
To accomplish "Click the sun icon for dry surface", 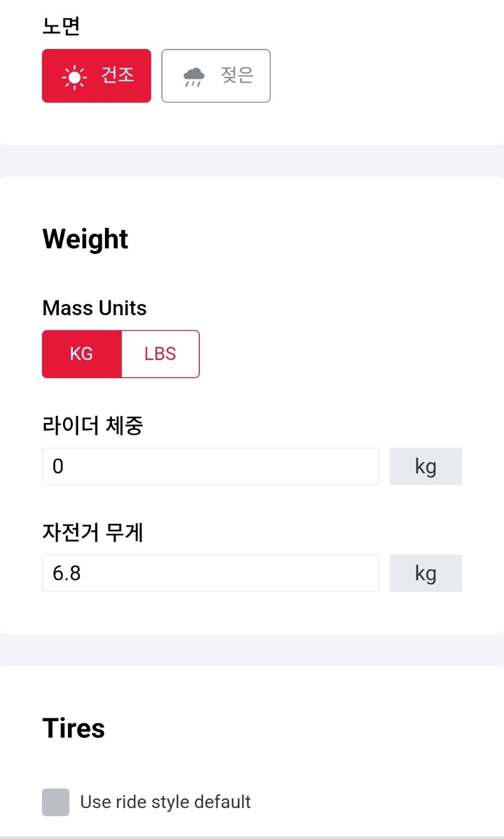I will 75,77.
